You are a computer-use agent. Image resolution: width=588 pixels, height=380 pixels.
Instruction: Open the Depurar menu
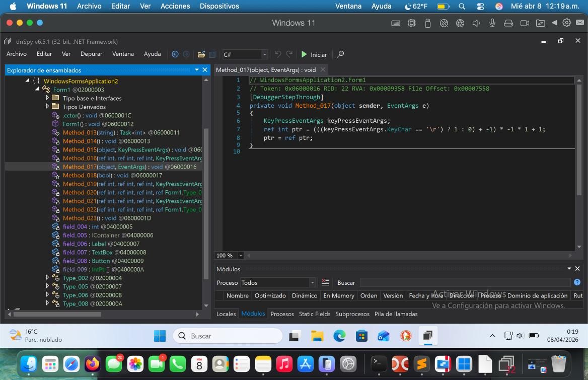pos(91,54)
